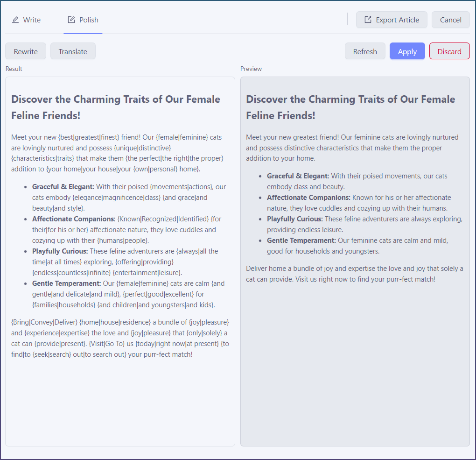Refresh the preview output
476x460 pixels.
click(x=364, y=51)
